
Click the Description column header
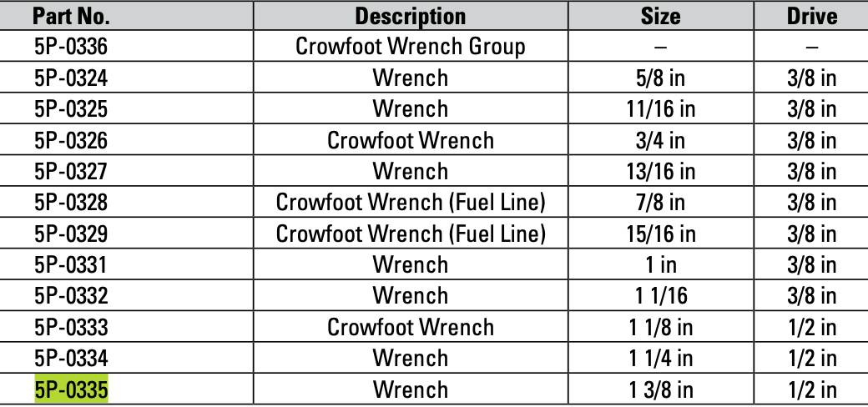pyautogui.click(x=410, y=16)
